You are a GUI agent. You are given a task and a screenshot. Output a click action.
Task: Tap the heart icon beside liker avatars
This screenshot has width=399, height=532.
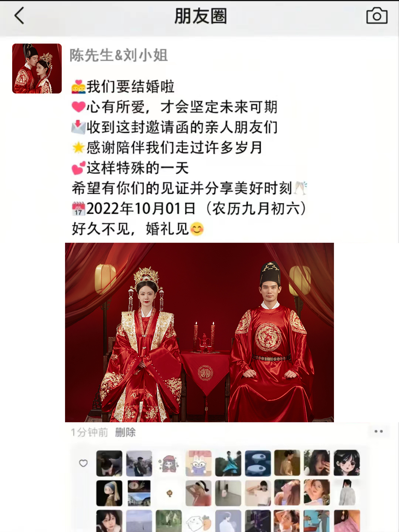[x=83, y=463]
